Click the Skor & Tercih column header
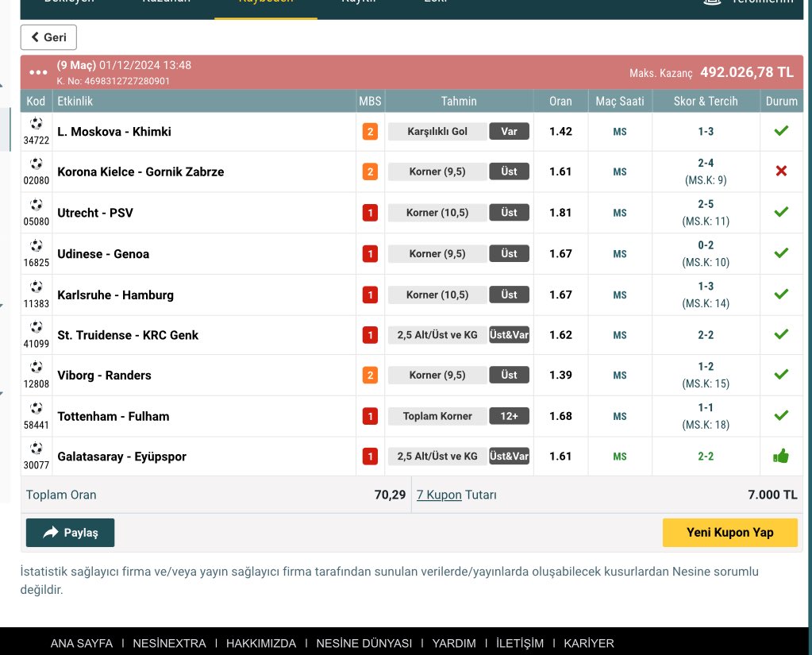The width and height of the screenshot is (812, 655). (706, 101)
